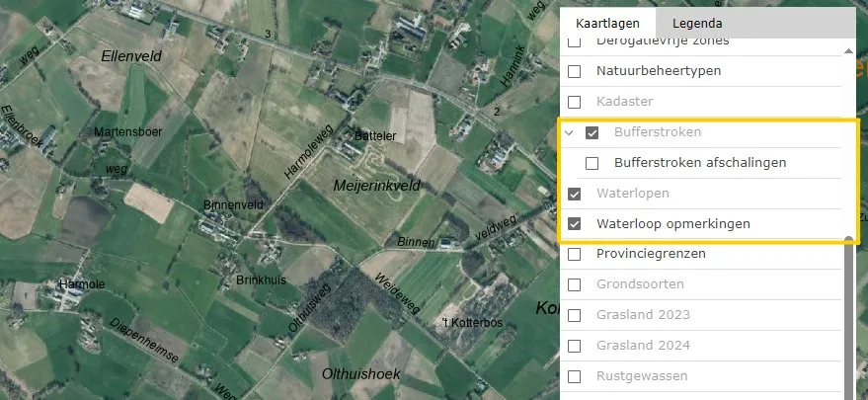
Task: Click the Binnenveld map label
Action: click(234, 205)
